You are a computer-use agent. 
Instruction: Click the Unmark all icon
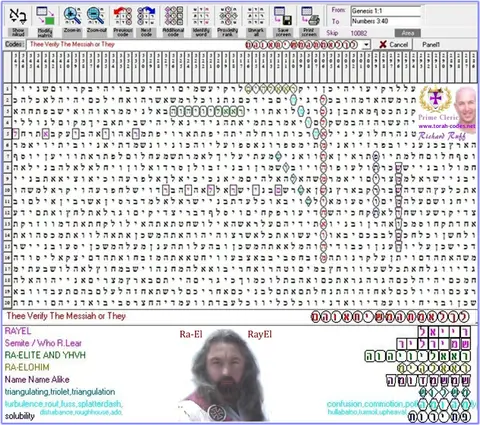coord(256,15)
